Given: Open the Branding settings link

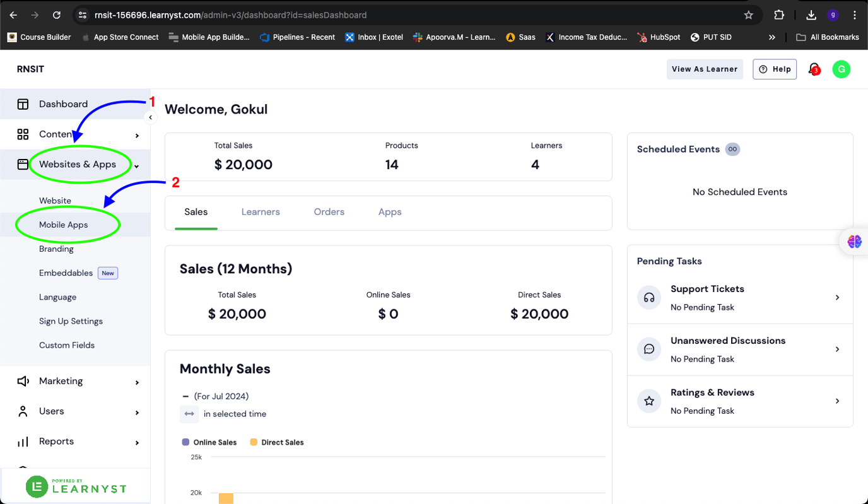Looking at the screenshot, I should click(56, 249).
